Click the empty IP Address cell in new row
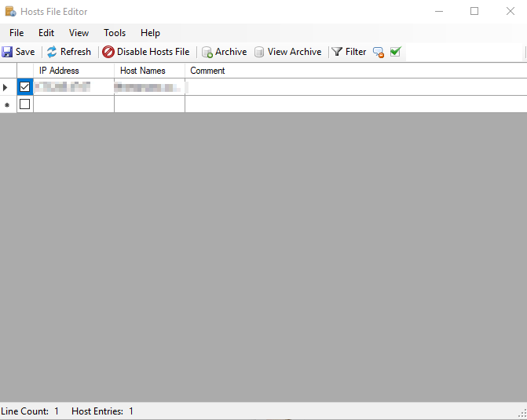The height and width of the screenshot is (420, 527). pos(73,104)
